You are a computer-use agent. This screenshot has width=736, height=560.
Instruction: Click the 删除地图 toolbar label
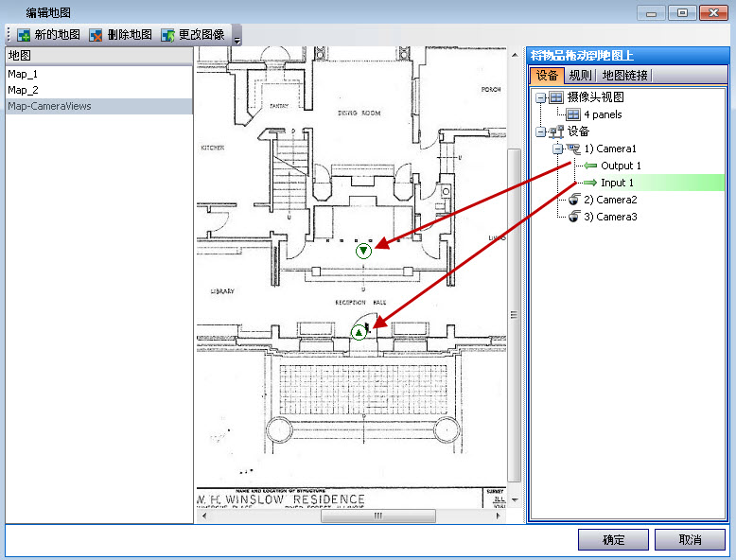pyautogui.click(x=130, y=35)
